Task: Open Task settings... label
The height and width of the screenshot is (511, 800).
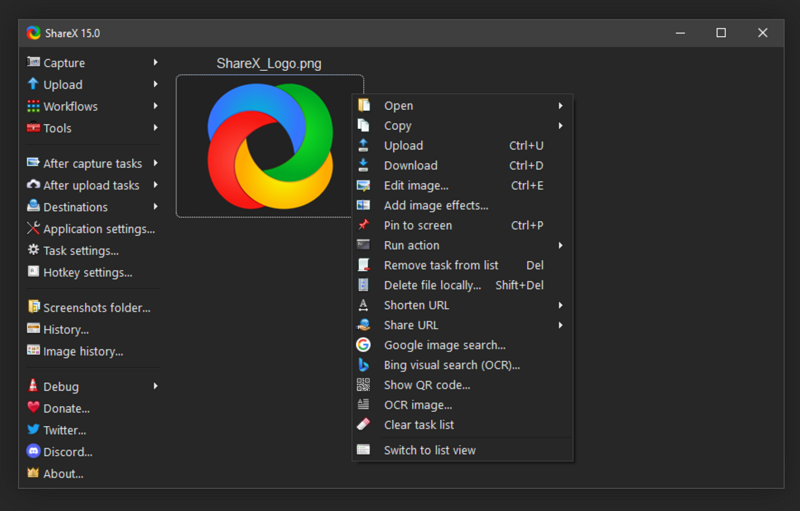Action: click(x=81, y=251)
